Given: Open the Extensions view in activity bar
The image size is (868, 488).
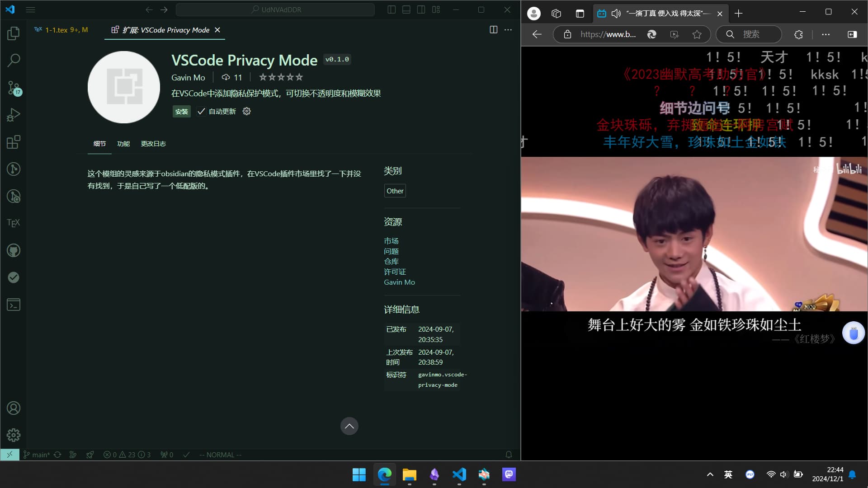Looking at the screenshot, I should 14,142.
